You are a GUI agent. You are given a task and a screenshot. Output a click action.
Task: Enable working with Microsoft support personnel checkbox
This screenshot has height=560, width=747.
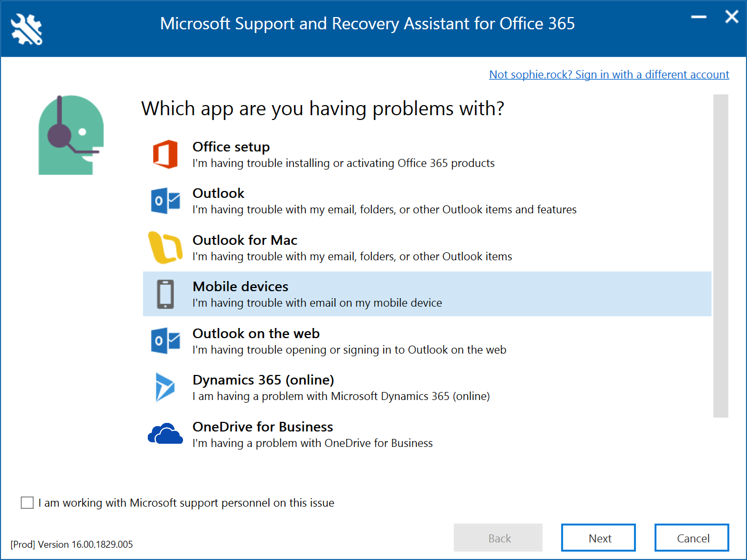tap(27, 502)
